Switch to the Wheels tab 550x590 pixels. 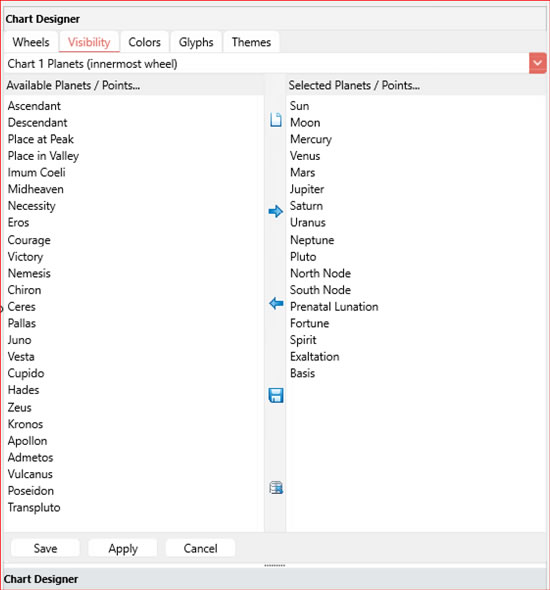[31, 42]
